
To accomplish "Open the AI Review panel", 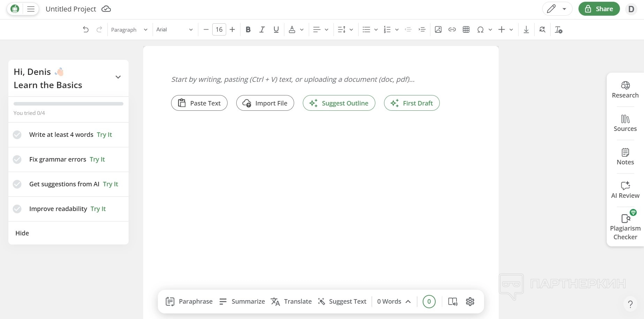I will 625,190.
